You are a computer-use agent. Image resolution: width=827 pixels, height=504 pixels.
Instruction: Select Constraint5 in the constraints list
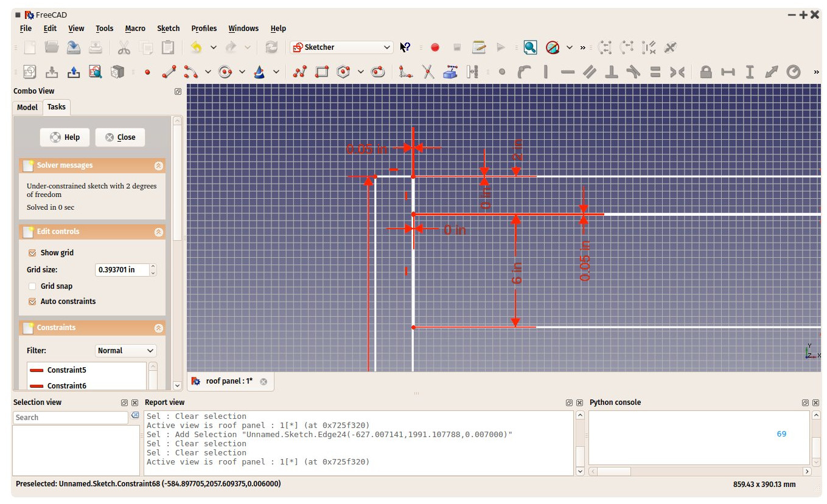coord(86,370)
